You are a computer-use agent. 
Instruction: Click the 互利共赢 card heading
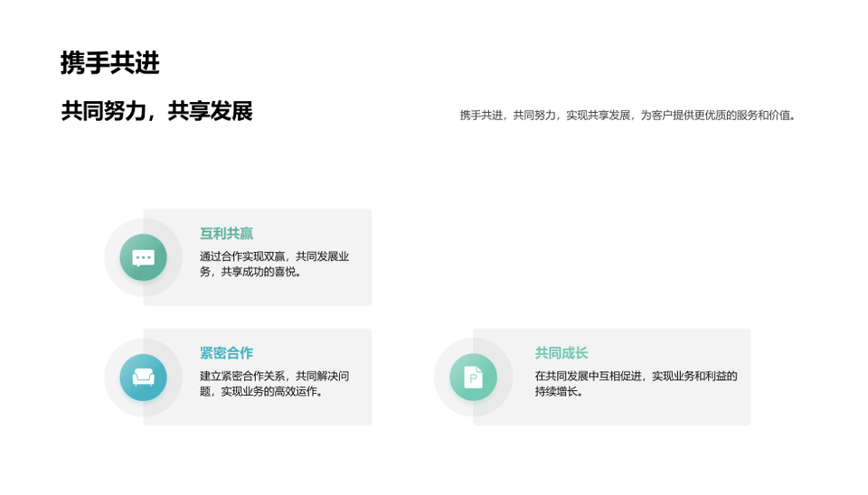pos(226,234)
